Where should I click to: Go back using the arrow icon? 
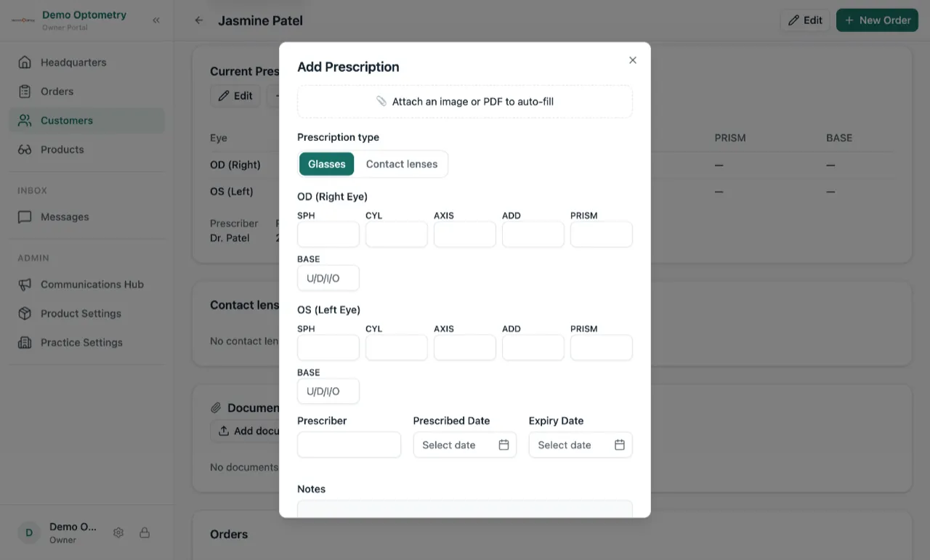199,20
